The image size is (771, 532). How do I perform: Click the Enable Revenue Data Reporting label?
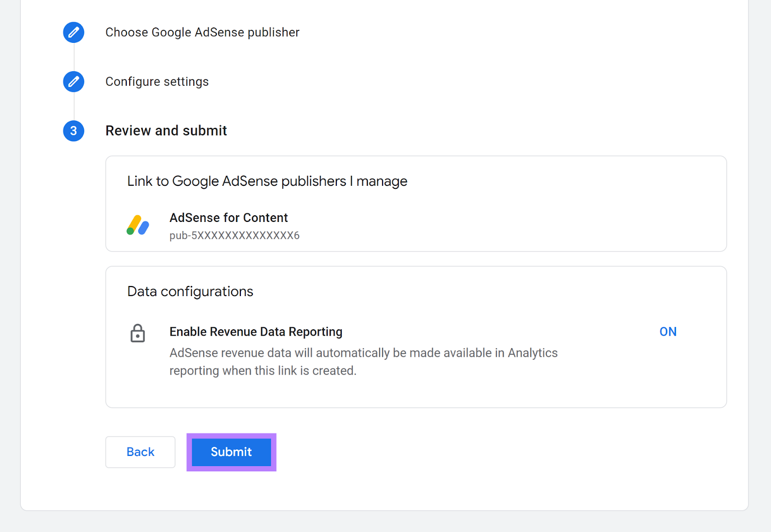coord(256,332)
